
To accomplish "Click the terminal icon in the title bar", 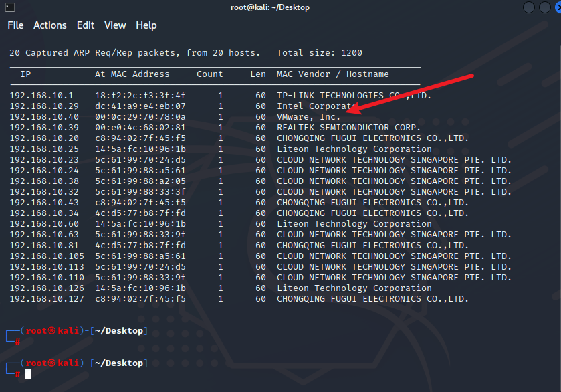I will (10, 7).
